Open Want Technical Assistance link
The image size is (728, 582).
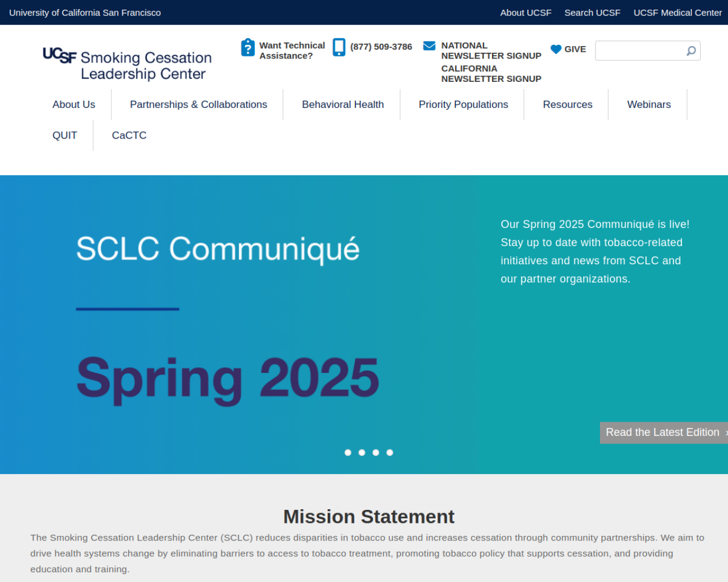pos(292,51)
